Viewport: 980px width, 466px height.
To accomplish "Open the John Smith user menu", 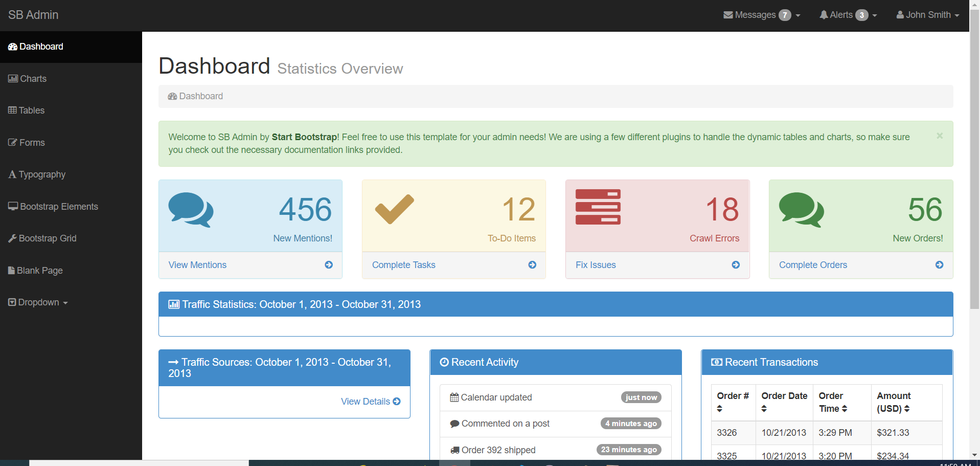I will [927, 15].
